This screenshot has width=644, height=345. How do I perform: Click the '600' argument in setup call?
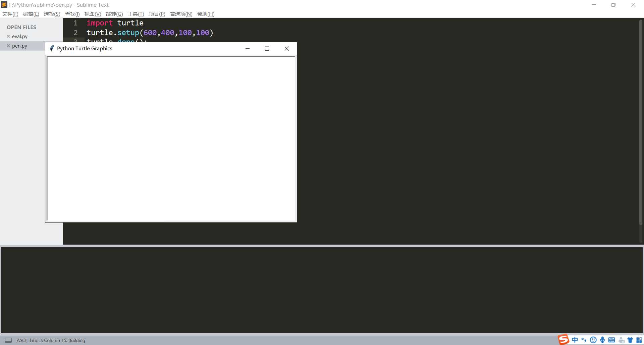point(150,32)
